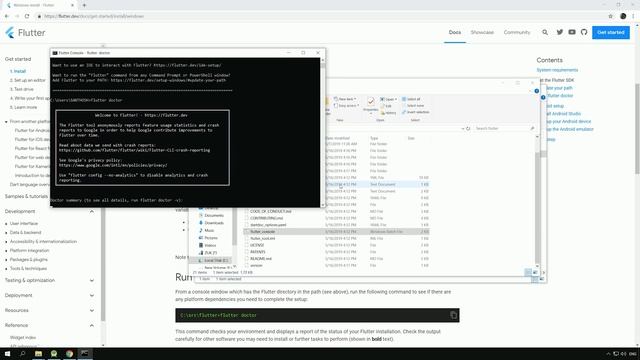The image size is (640, 360).
Task: Open address bar history dropdown in Explorer
Action: pos(462,129)
